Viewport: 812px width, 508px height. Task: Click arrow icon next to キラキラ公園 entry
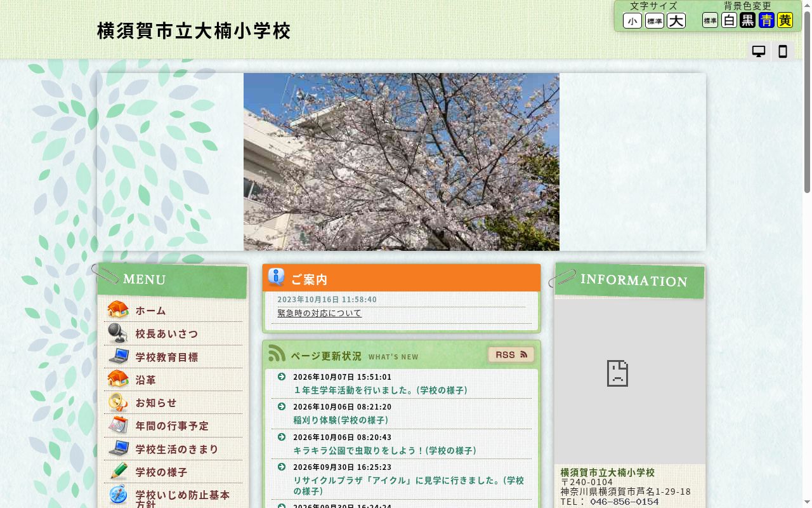pos(282,436)
